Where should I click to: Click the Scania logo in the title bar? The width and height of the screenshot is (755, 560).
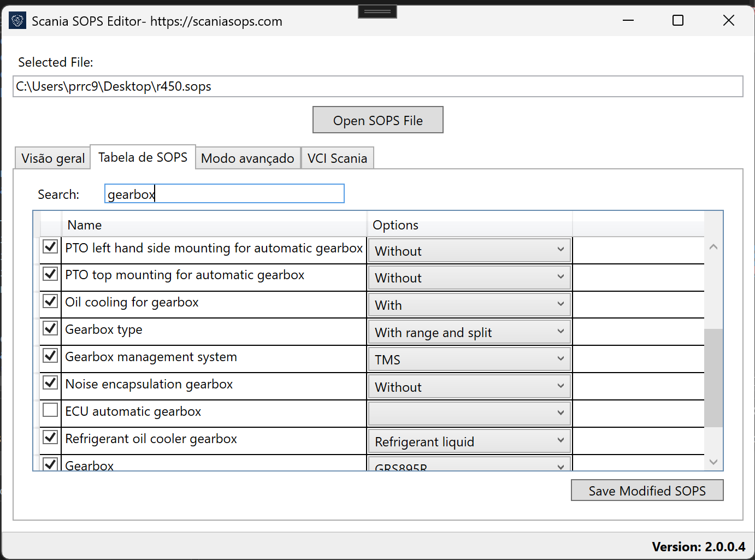coord(17,20)
